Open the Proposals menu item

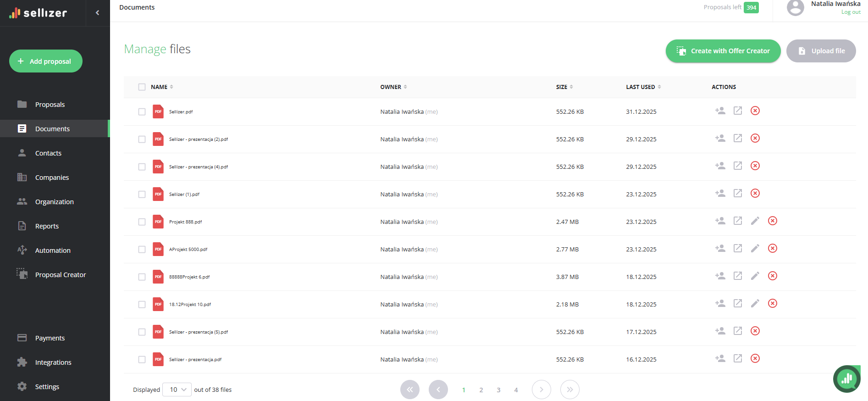50,105
